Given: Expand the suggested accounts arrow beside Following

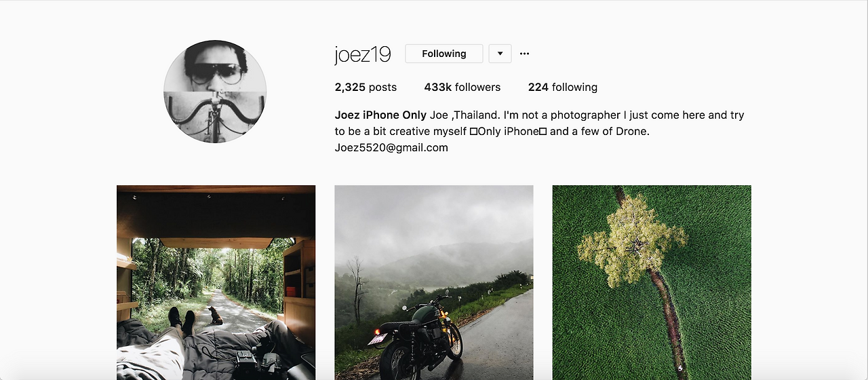Looking at the screenshot, I should coord(500,54).
